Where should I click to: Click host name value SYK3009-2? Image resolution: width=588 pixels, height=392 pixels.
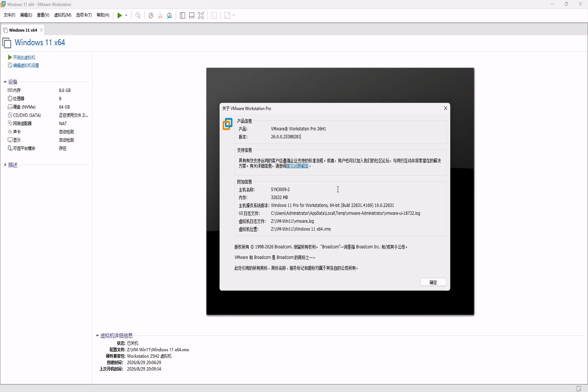(280, 190)
